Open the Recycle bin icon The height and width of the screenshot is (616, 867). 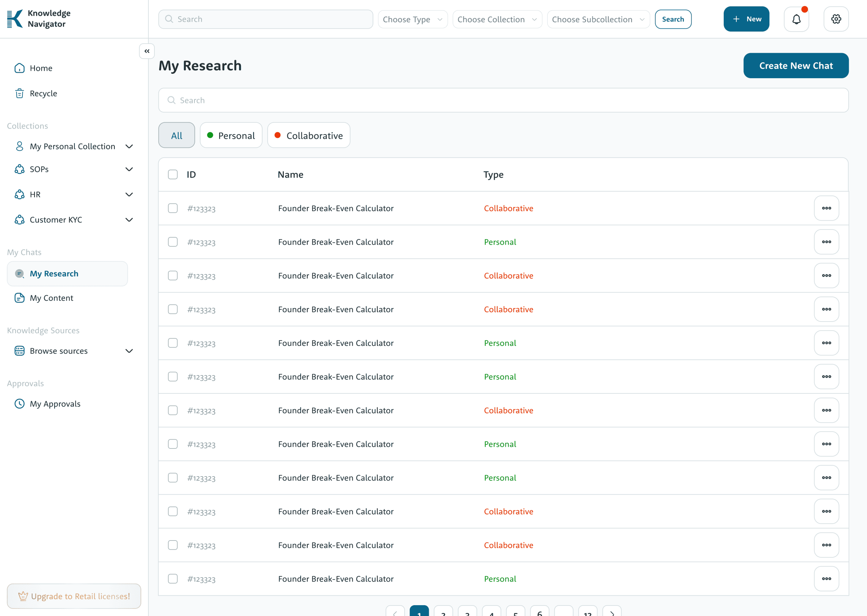[x=19, y=93]
